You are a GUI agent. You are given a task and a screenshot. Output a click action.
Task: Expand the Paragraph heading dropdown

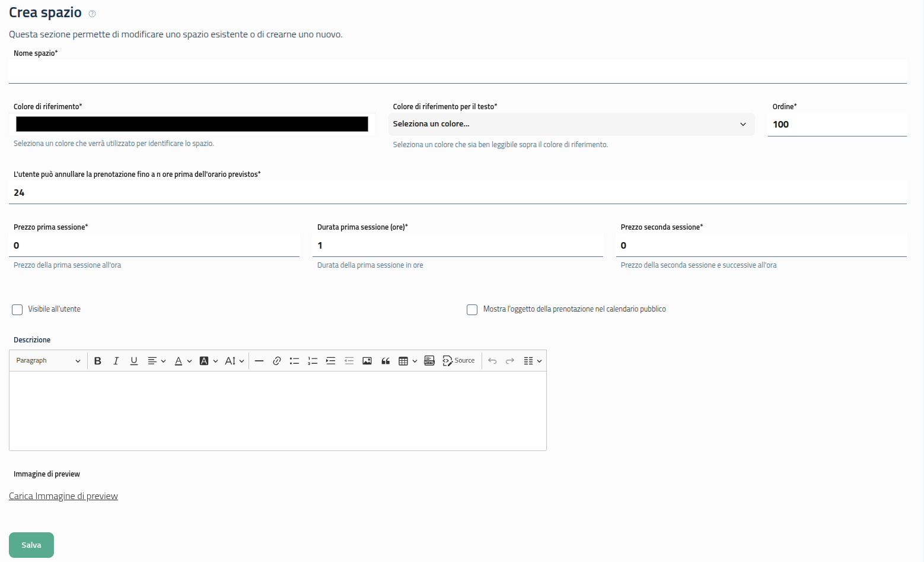click(48, 361)
